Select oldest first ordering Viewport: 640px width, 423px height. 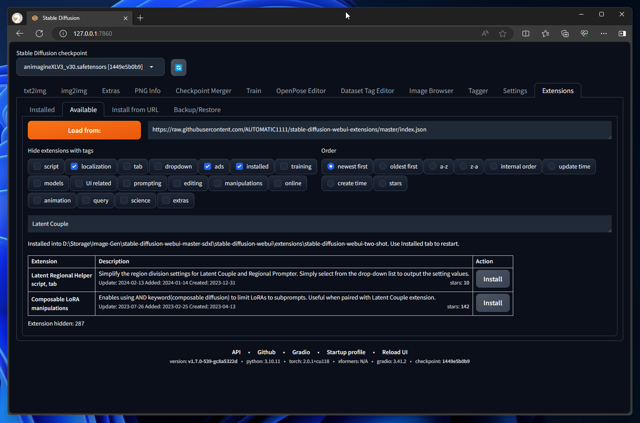383,167
